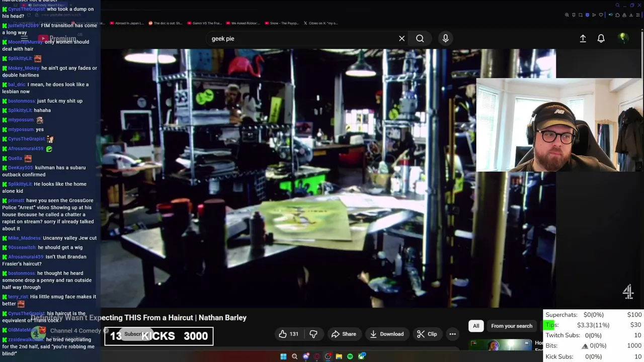This screenshot has width=644, height=362.
Task: Share the video
Action: coord(344,334)
